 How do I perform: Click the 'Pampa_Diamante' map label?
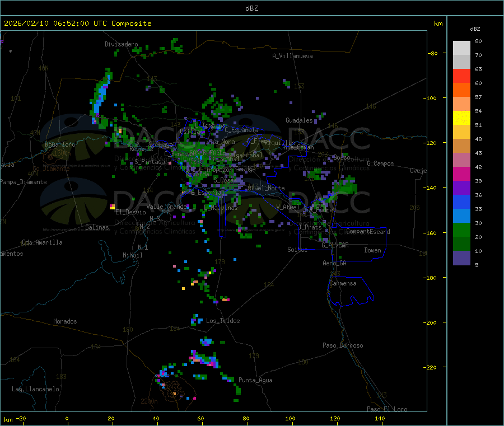coord(24,182)
